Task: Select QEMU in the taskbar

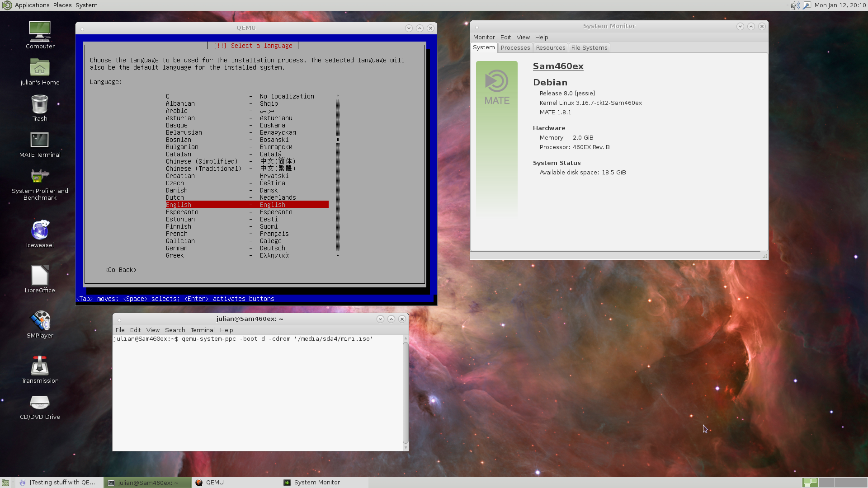Action: click(215, 483)
